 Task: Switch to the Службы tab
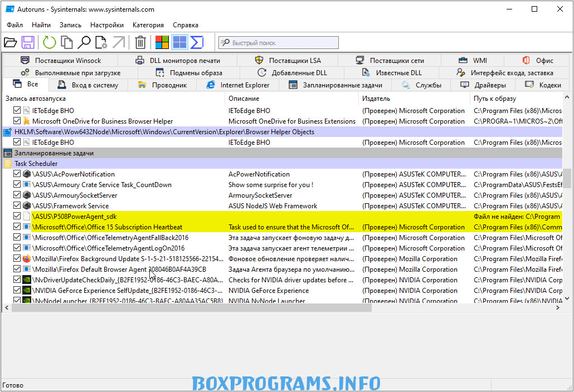tap(422, 85)
